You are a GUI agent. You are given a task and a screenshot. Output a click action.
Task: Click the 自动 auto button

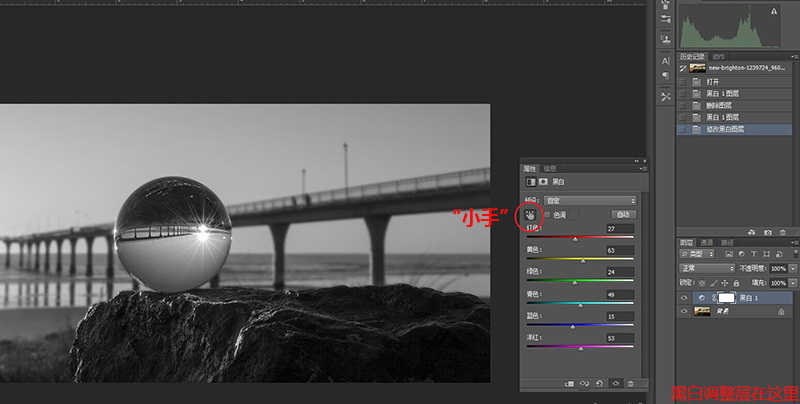pyautogui.click(x=622, y=215)
